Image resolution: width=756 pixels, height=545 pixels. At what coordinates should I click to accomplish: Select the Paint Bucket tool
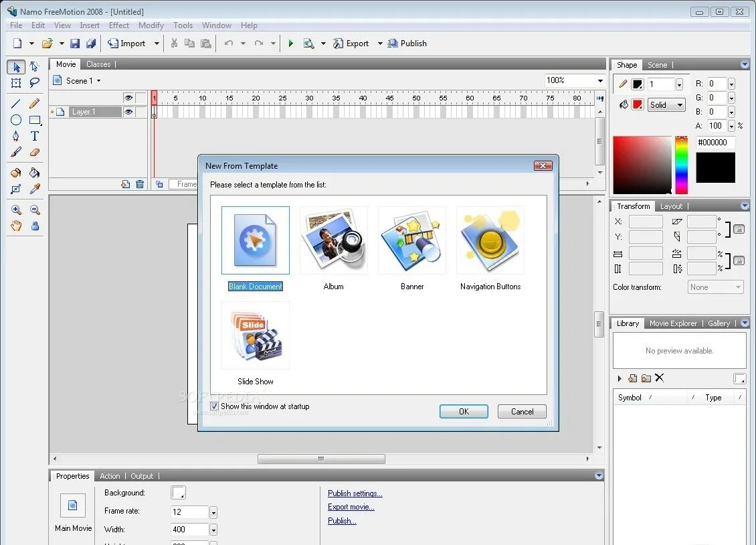pyautogui.click(x=34, y=173)
